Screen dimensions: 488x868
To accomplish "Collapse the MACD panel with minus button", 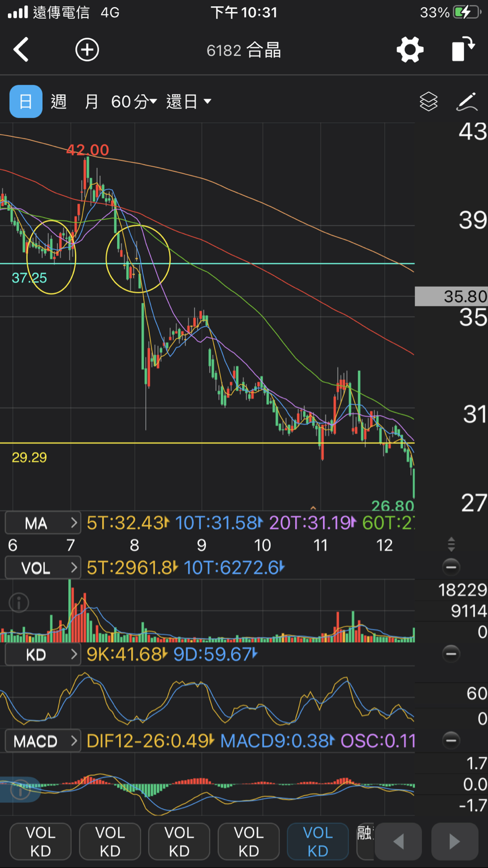I will click(x=451, y=740).
